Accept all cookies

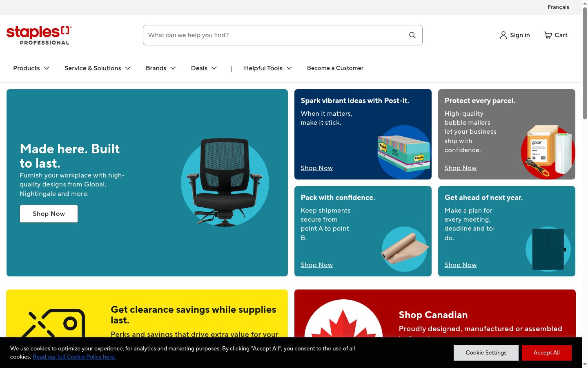[546, 353]
